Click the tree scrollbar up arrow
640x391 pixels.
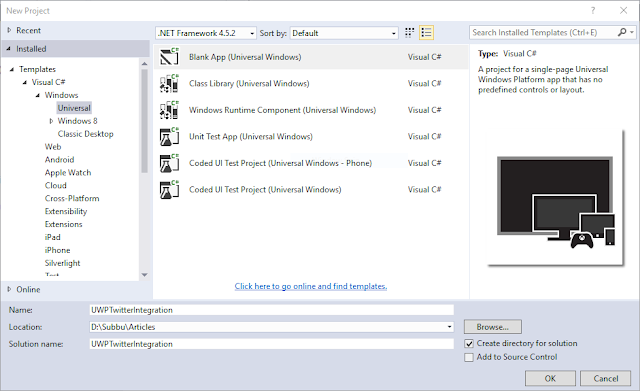(144, 64)
